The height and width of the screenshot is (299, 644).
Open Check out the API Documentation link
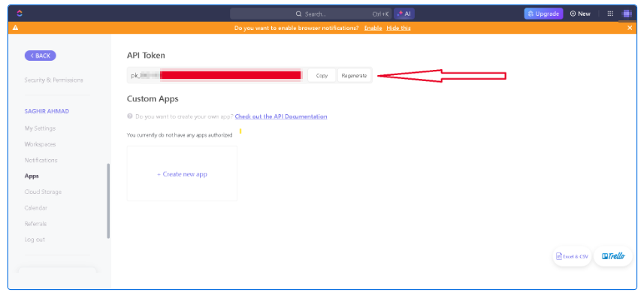[x=281, y=116]
